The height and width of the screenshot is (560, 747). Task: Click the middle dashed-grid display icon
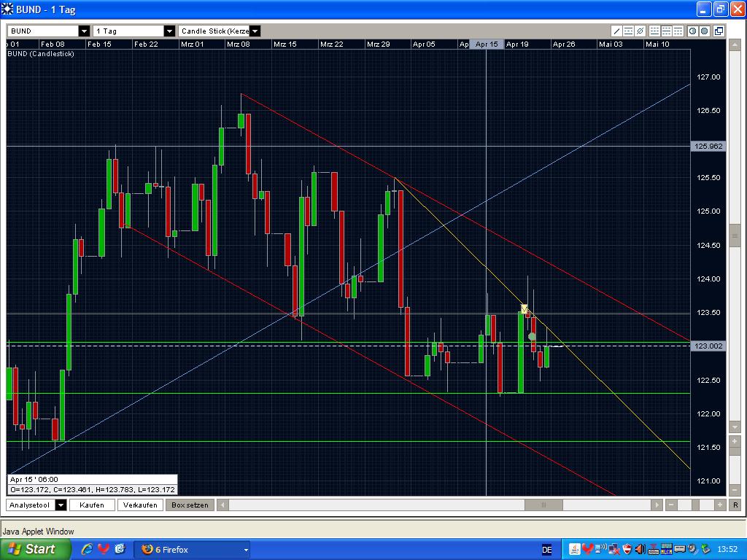point(666,31)
